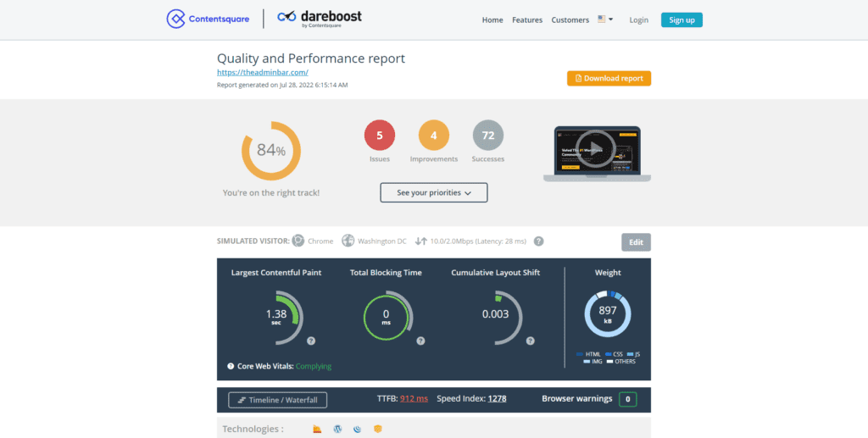The width and height of the screenshot is (868, 438).
Task: Click the TTFB 912 ms link
Action: 414,399
